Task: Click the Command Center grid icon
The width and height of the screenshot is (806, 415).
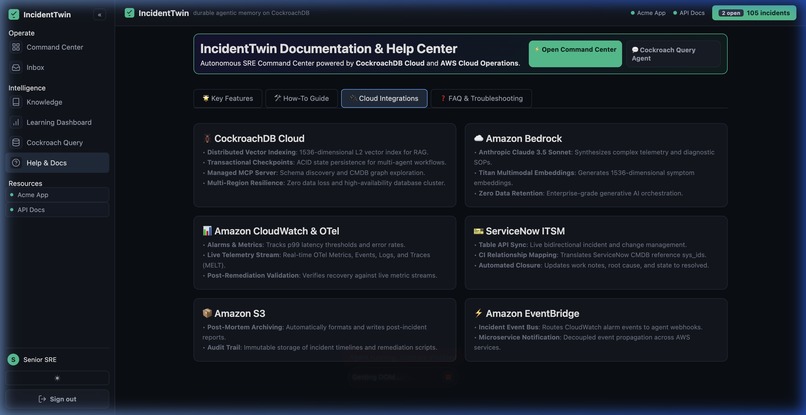Action: (16, 47)
